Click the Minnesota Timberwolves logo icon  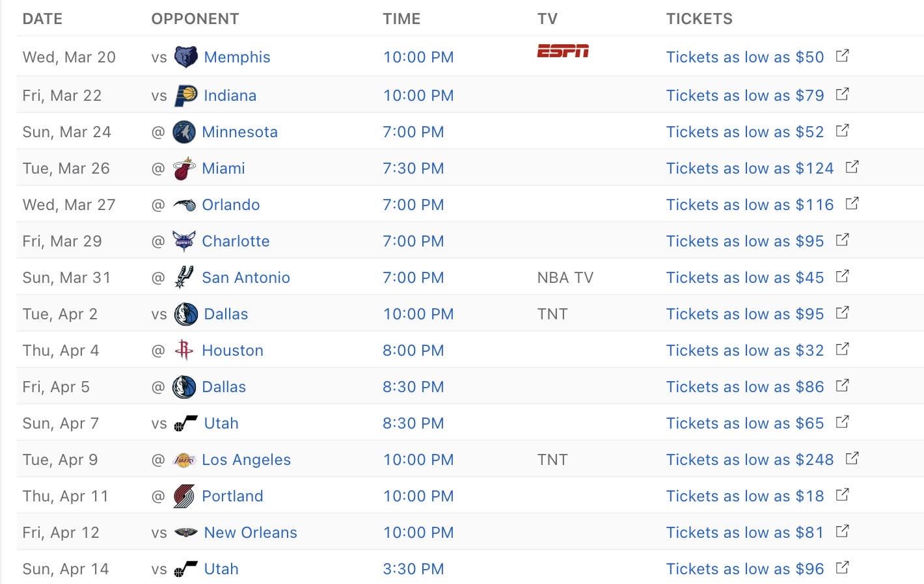click(183, 132)
